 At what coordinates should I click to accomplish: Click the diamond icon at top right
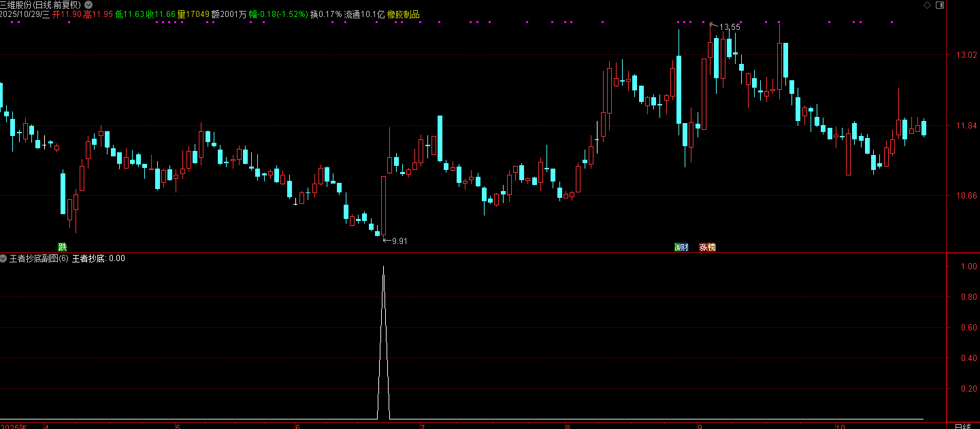coord(927,5)
